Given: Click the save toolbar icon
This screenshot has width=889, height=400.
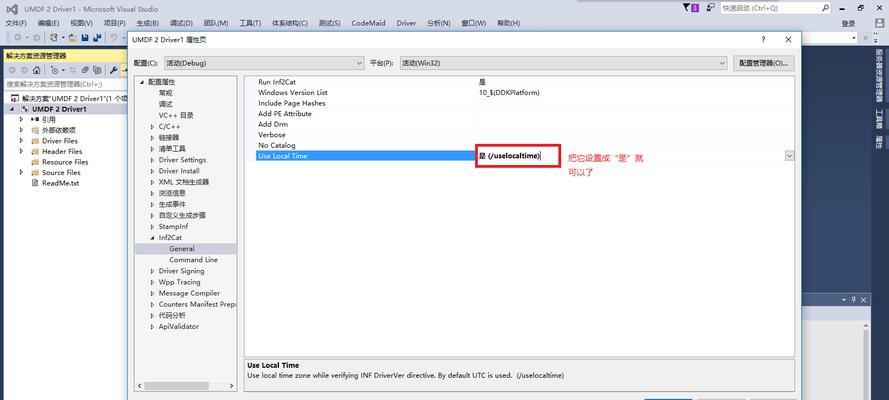Looking at the screenshot, I should click(x=85, y=37).
